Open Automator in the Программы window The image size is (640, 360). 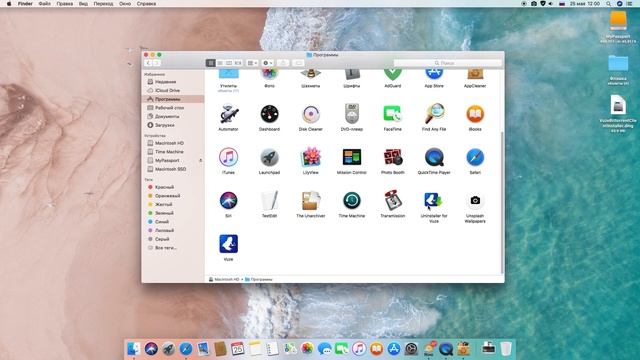228,114
